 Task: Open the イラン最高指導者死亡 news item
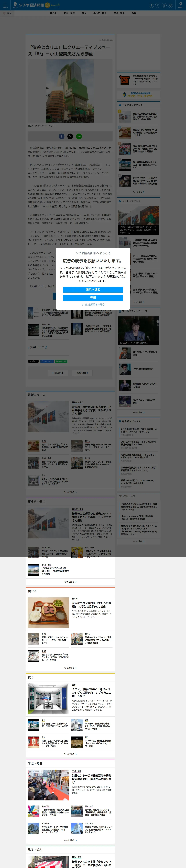[x=138, y=369]
